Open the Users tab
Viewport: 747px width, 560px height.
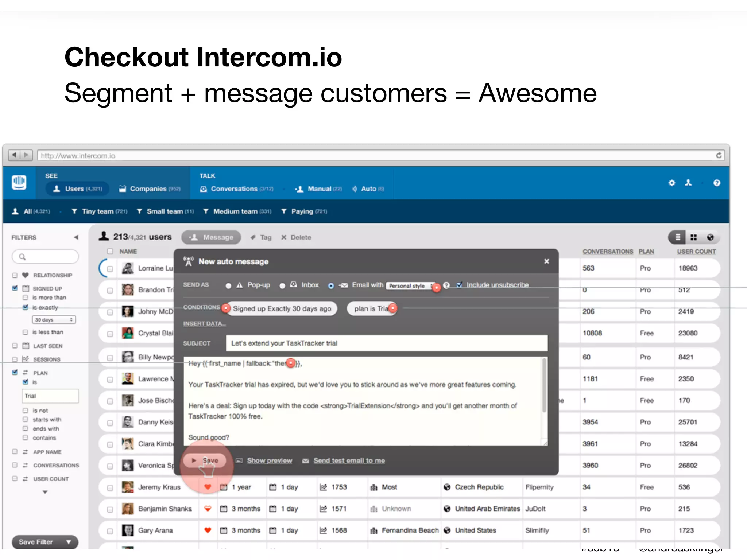[x=78, y=189]
